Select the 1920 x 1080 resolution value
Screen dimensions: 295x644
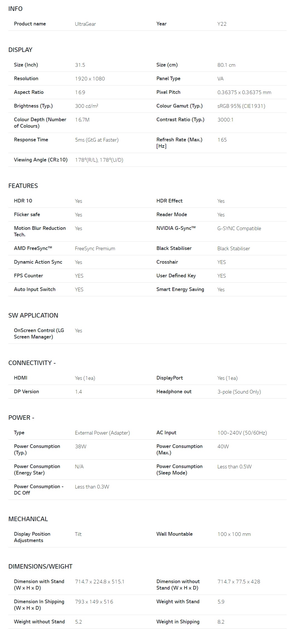[x=90, y=79]
